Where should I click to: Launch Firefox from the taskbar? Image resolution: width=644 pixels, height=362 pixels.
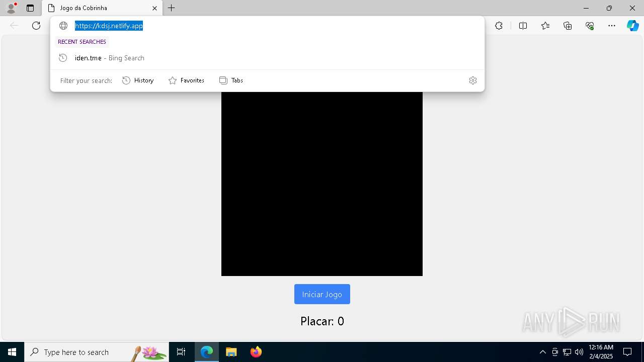[256, 352]
